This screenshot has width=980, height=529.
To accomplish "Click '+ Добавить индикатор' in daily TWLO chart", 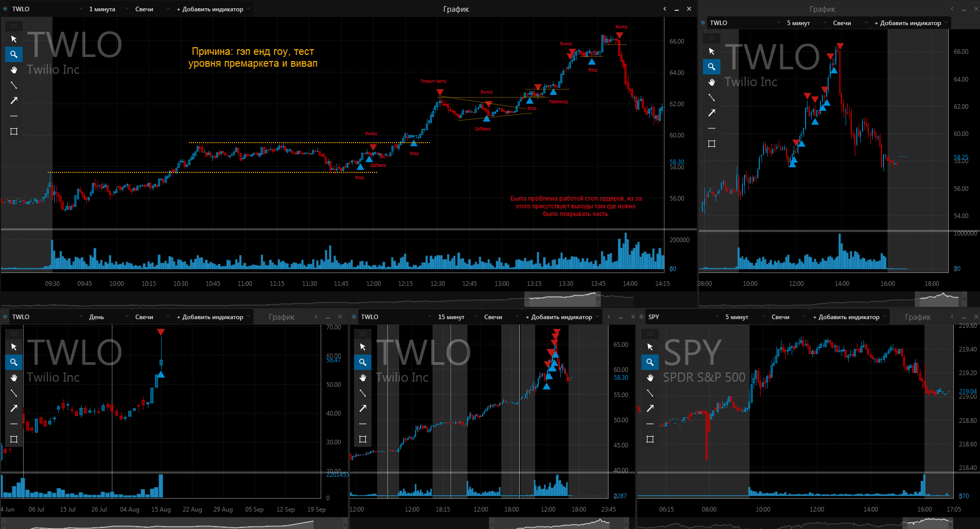I will click(x=213, y=317).
